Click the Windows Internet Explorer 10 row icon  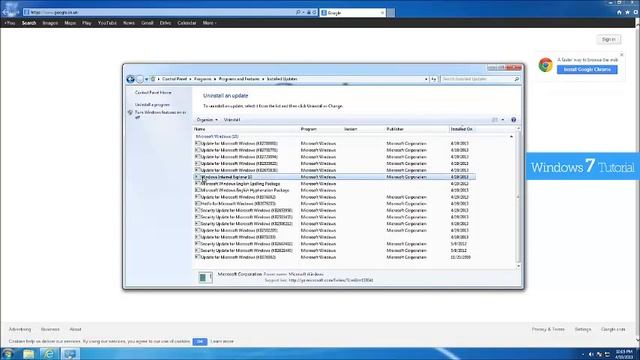pos(198,177)
